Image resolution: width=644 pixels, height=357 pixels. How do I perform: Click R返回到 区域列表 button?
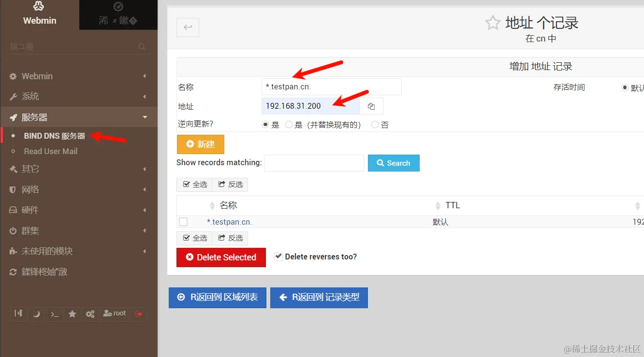pyautogui.click(x=217, y=298)
